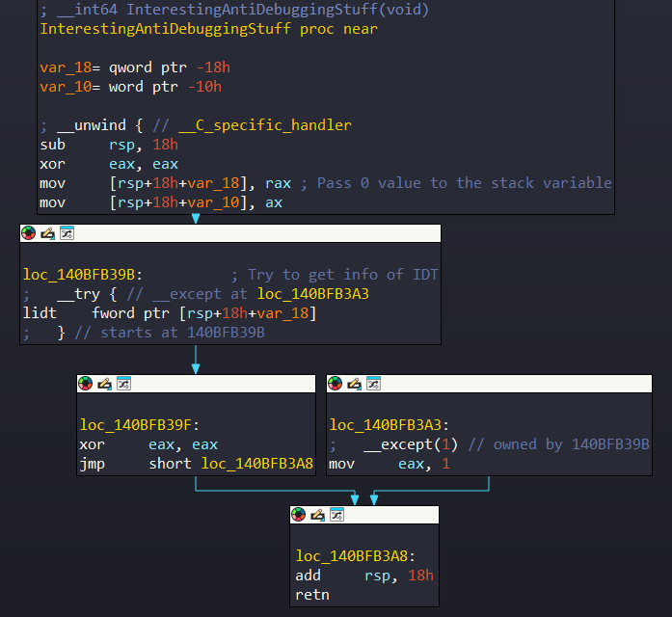The width and height of the screenshot is (672, 617).
Task: Select the var_10= word ptr declaration
Action: click(x=131, y=87)
